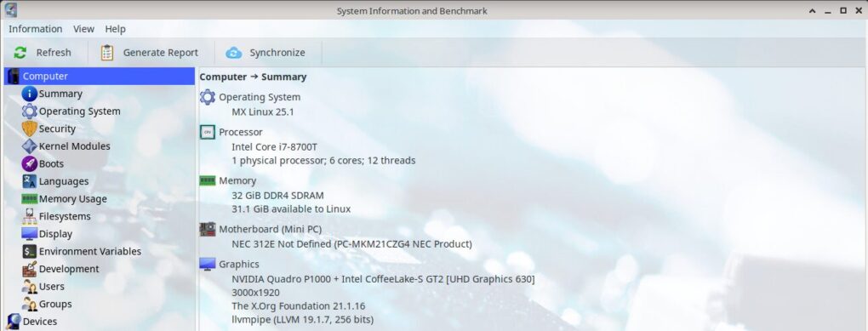Select the Security shield icon

(x=29, y=128)
